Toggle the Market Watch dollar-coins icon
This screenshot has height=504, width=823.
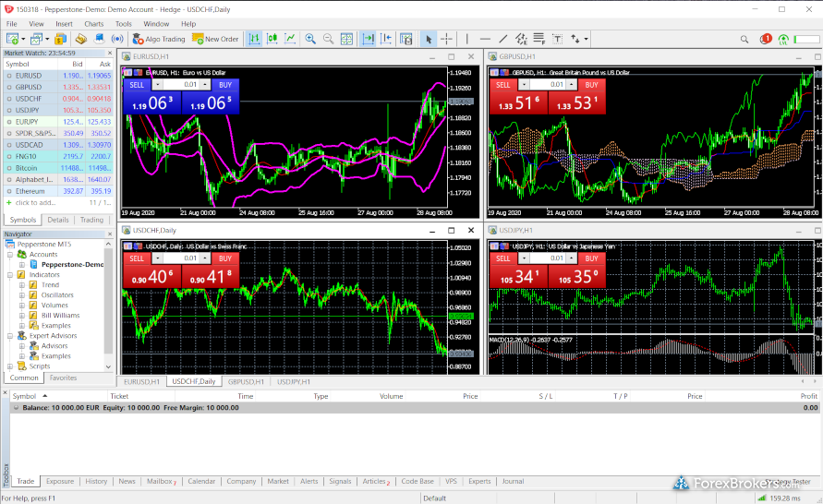61,39
